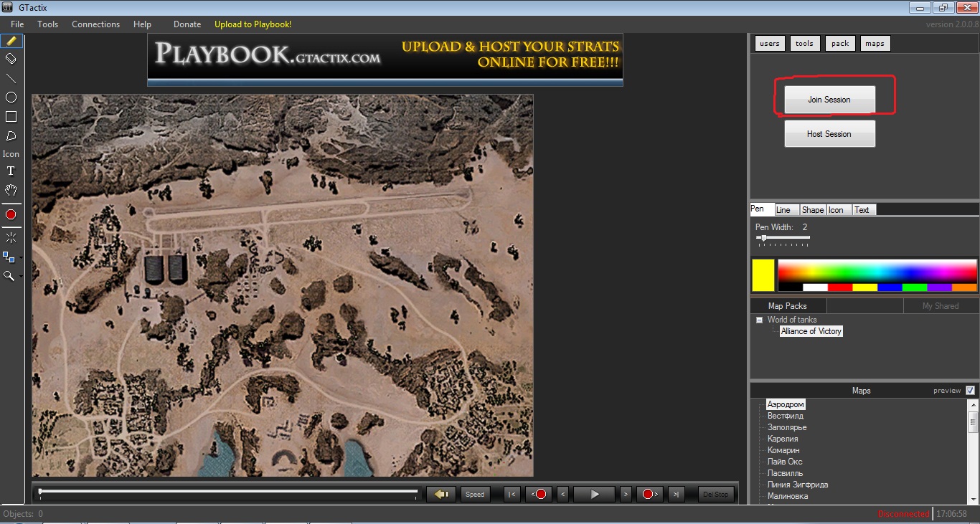Open the Map Packs tab
Image resolution: width=980 pixels, height=524 pixels.
click(788, 306)
